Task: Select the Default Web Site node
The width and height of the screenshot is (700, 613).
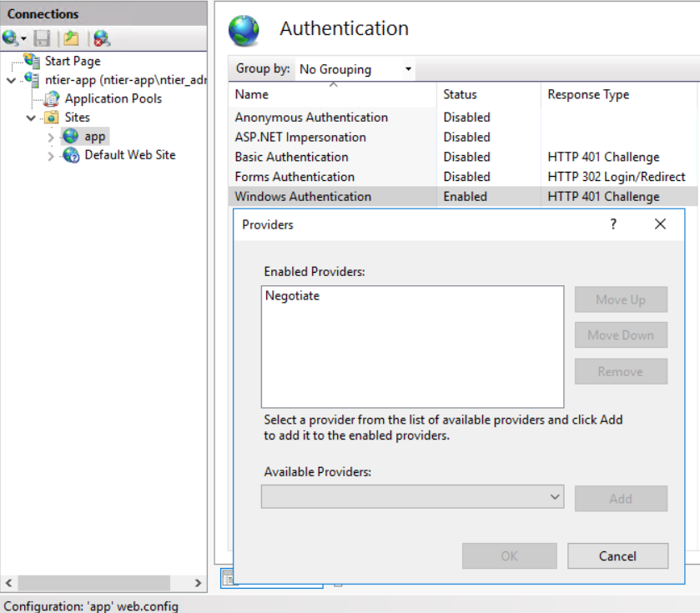Action: 129,155
